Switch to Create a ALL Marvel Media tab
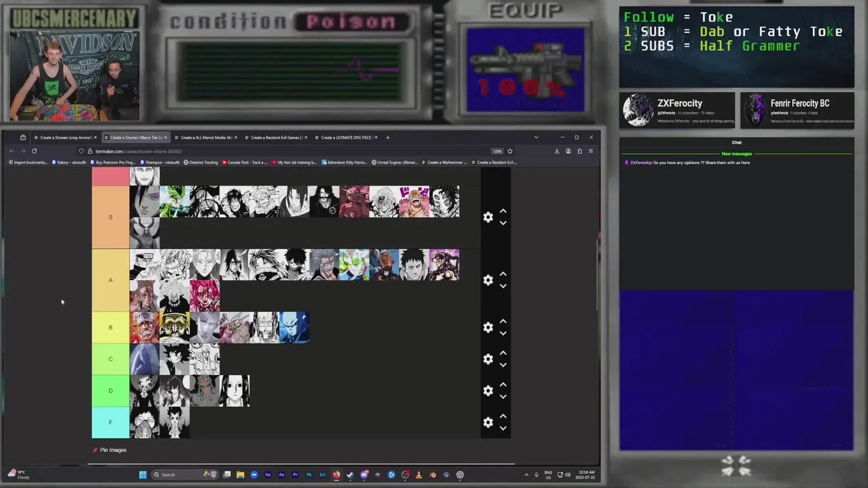Image resolution: width=868 pixels, height=488 pixels. coord(206,138)
